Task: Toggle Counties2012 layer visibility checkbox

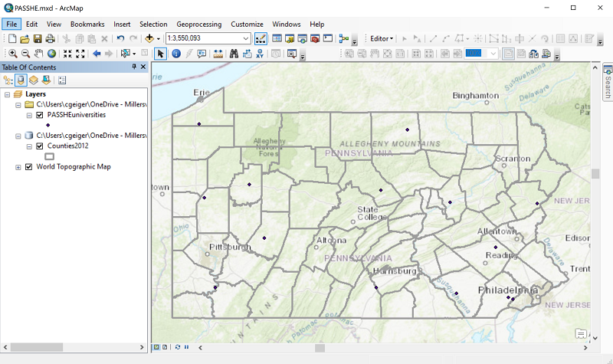Action: (40, 146)
